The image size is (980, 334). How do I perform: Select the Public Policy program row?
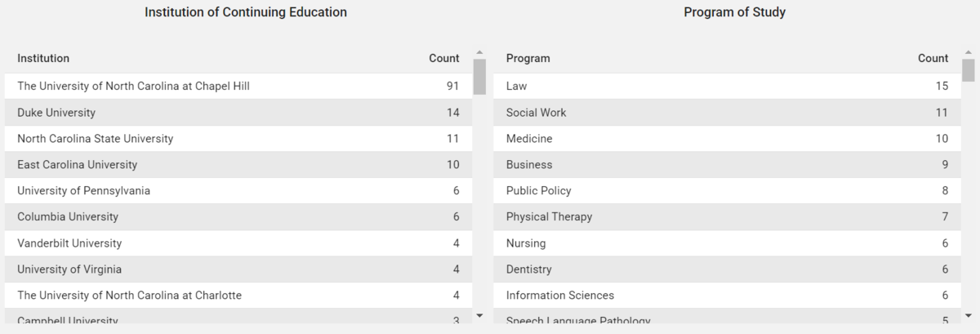click(x=728, y=191)
